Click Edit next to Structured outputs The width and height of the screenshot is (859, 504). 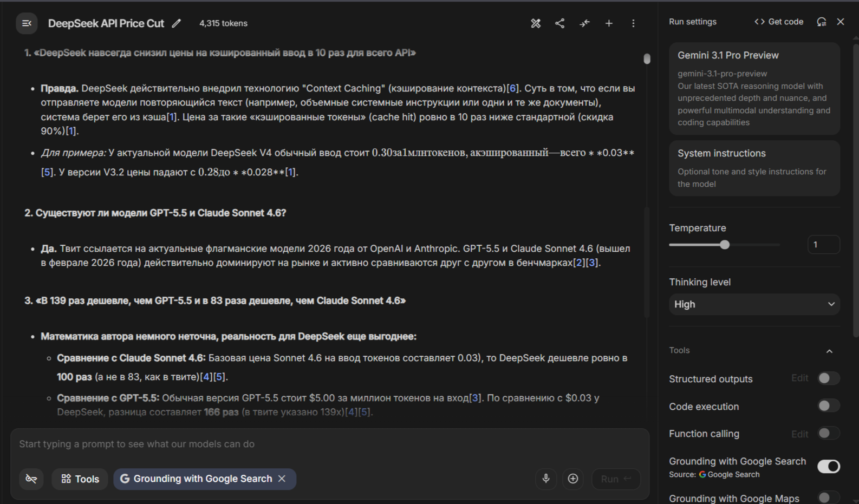tap(799, 378)
